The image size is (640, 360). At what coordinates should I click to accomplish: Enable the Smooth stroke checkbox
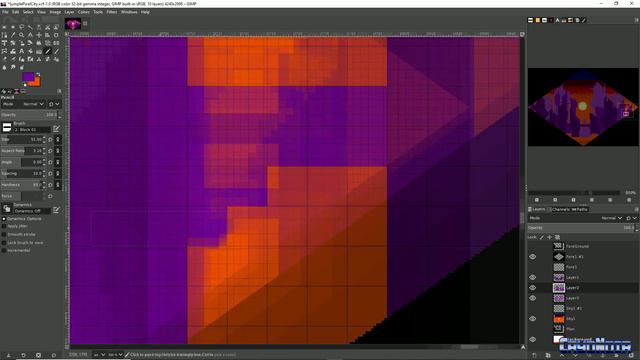click(4, 234)
